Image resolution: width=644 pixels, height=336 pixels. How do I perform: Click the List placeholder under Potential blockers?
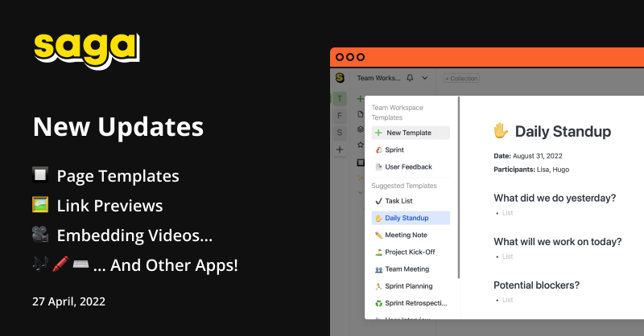(508, 300)
